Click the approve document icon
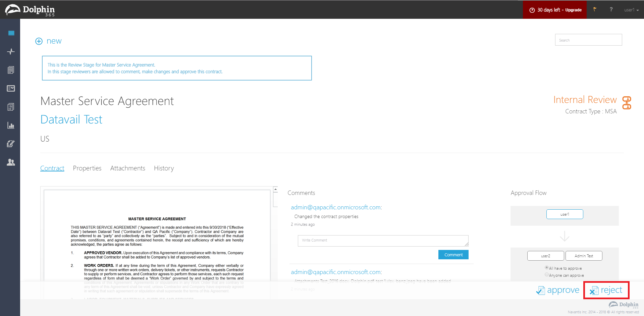This screenshot has height=316, width=644. click(x=540, y=291)
